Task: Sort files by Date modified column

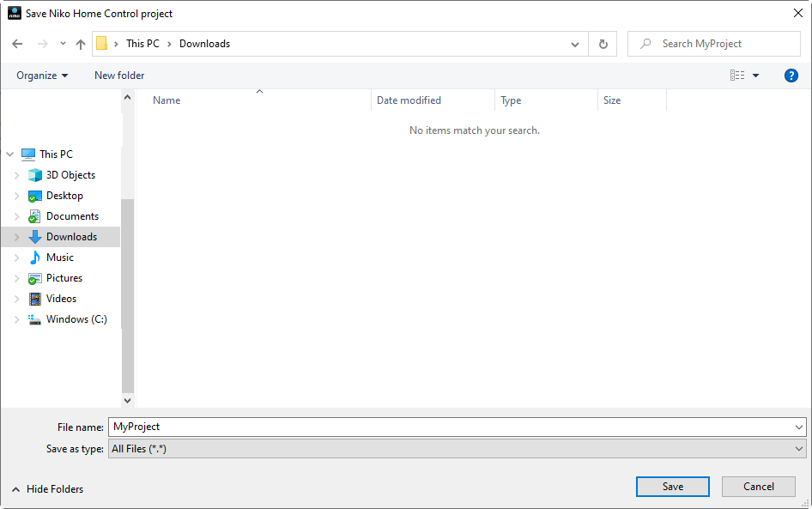Action: [409, 100]
